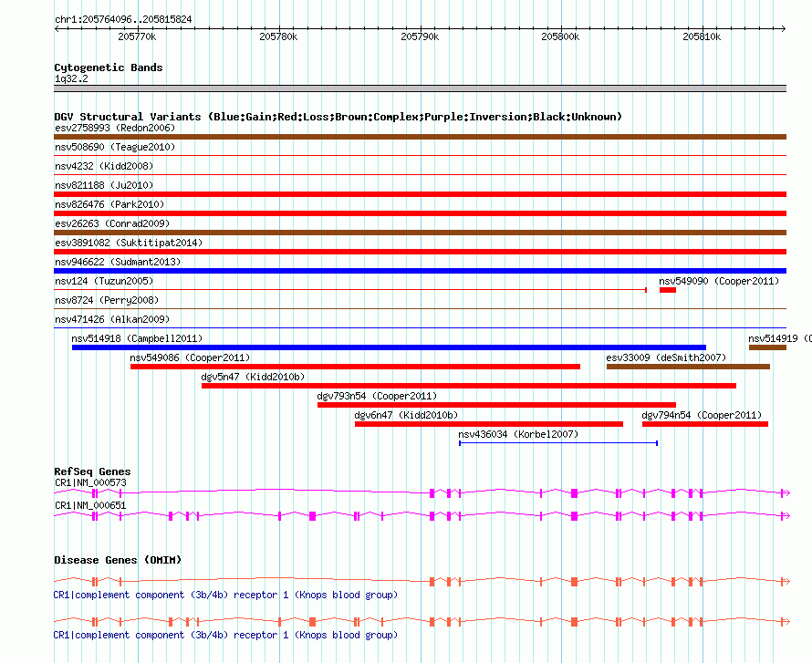Viewport: 812px width, 663px height.
Task: Open the dgv794n54 (Cooper2011) red variant
Action: (704, 424)
